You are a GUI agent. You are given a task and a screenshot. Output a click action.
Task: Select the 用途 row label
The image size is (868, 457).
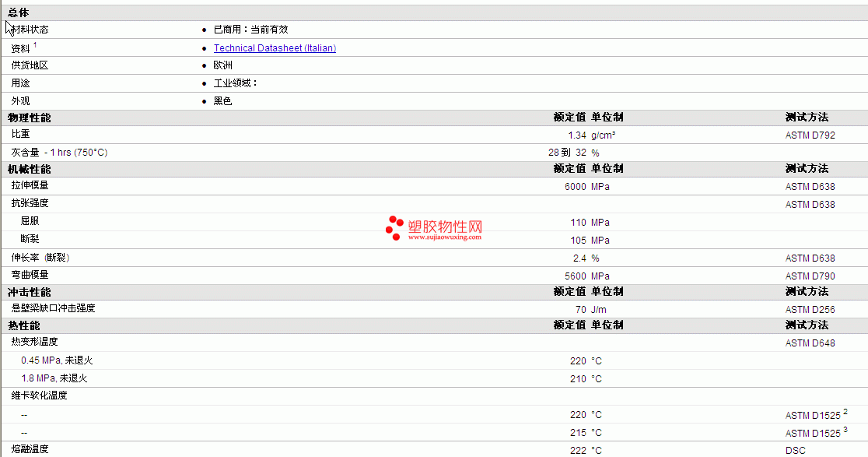[20, 83]
